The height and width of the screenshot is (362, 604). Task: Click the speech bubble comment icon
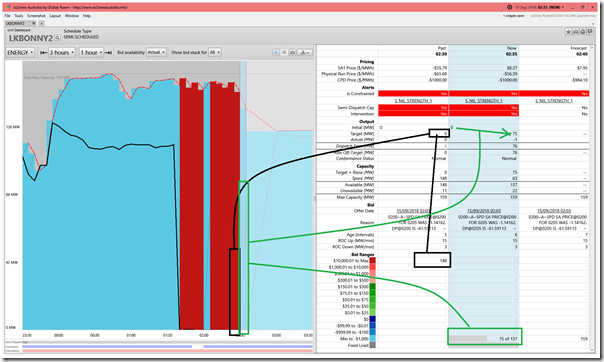590,32
